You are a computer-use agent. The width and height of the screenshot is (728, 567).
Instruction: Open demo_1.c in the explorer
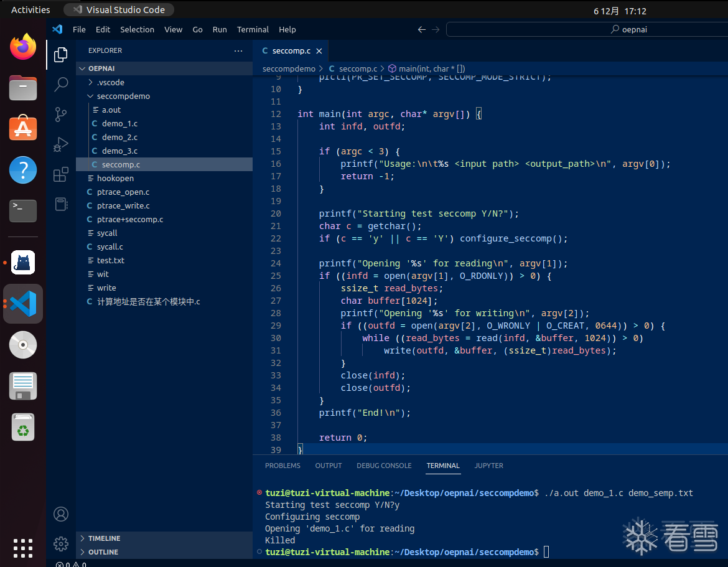click(164, 123)
